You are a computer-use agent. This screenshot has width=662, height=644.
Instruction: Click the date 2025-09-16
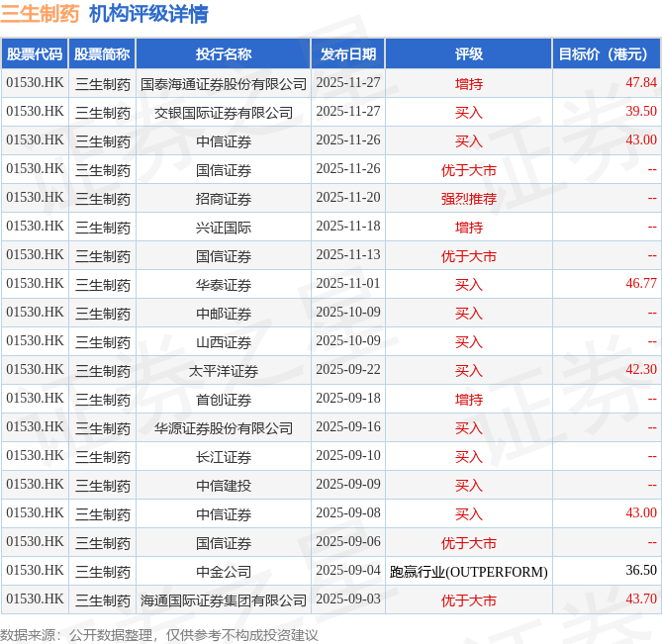click(348, 427)
